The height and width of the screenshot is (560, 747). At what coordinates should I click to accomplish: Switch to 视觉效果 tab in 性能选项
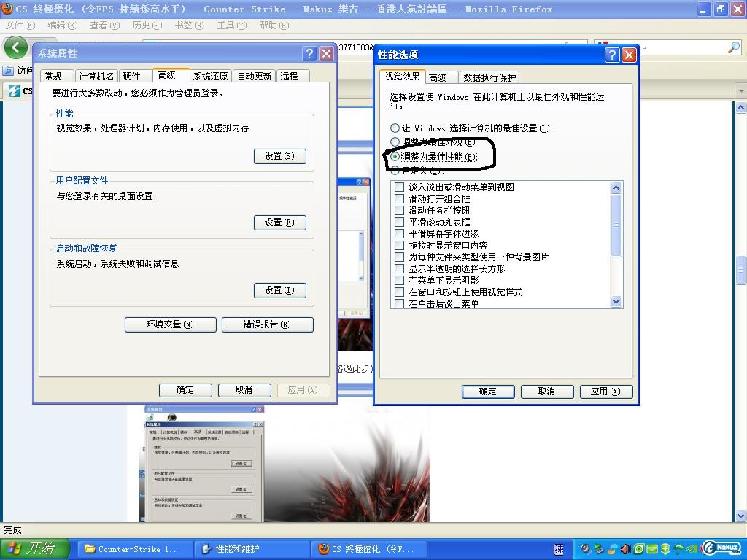tap(402, 76)
